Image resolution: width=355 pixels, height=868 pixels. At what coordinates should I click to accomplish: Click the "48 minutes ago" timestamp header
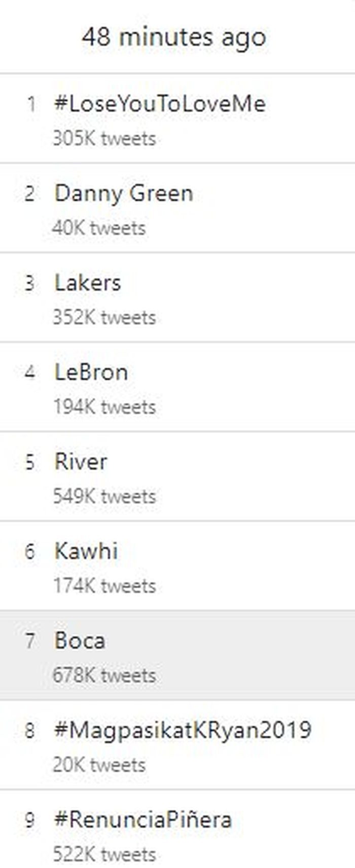coord(174,37)
